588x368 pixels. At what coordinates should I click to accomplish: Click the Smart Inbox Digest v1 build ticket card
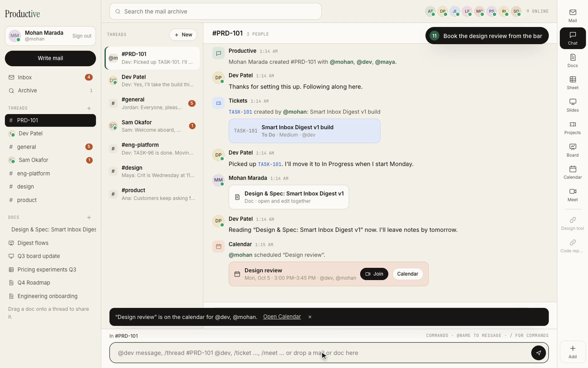click(x=304, y=131)
